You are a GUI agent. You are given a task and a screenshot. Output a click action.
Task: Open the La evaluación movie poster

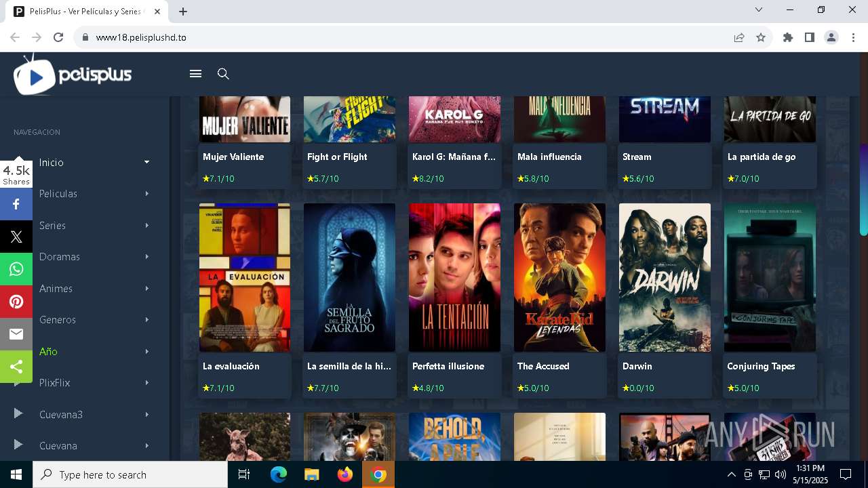coord(245,278)
